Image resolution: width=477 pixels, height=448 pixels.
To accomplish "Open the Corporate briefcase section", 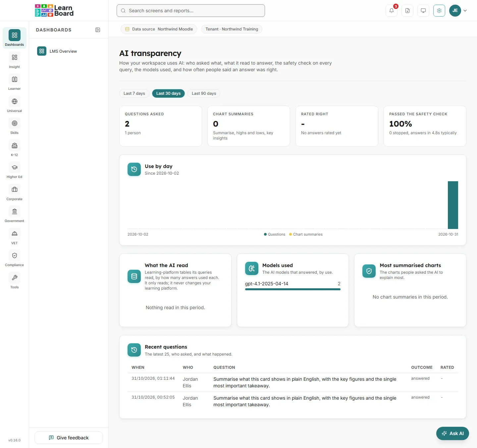I will [15, 193].
